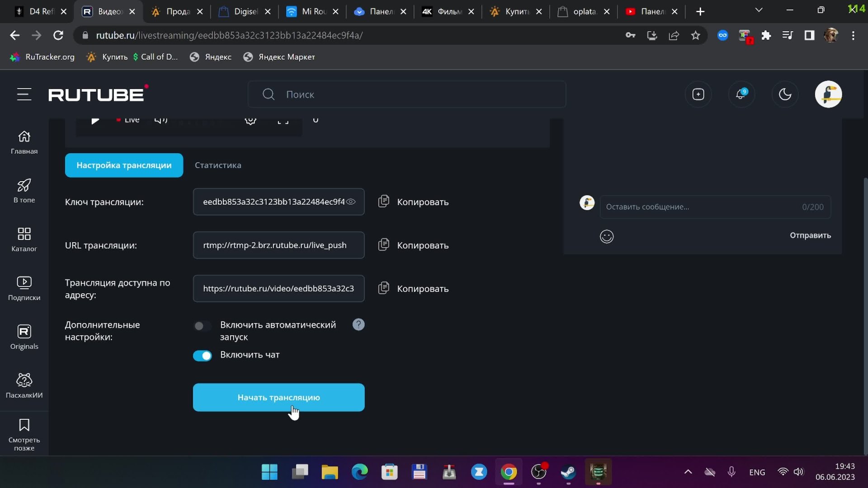This screenshot has height=488, width=868.
Task: Click the upload video plus icon
Action: (x=698, y=94)
